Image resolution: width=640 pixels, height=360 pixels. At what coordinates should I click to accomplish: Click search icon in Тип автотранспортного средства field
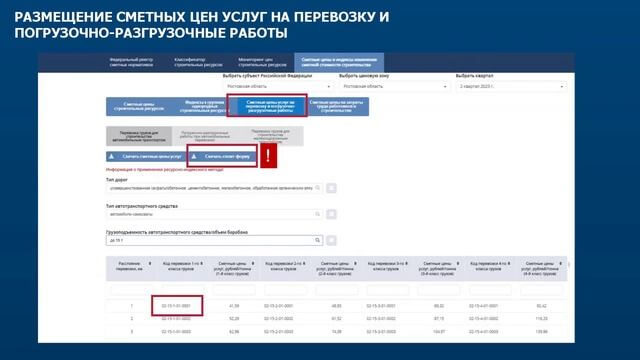[318, 214]
